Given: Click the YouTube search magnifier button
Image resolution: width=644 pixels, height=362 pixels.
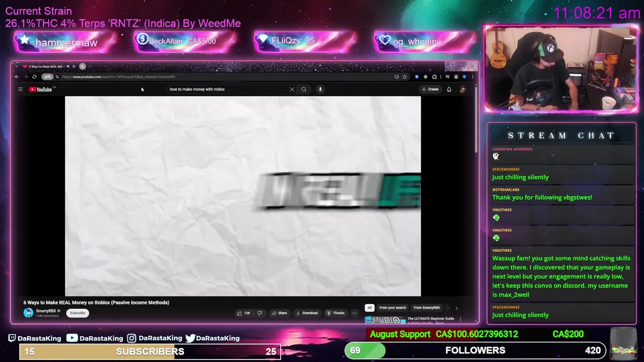Looking at the screenshot, I should pos(304,89).
